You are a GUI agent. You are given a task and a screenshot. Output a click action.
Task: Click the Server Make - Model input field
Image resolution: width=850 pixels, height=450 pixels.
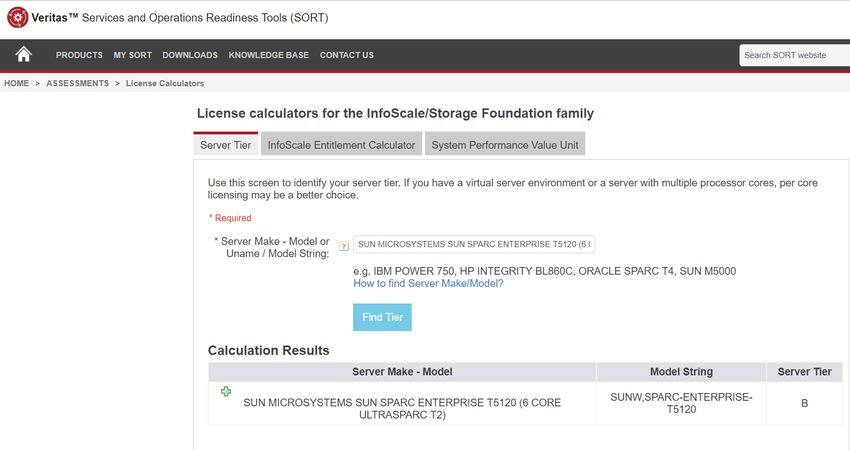tap(474, 245)
